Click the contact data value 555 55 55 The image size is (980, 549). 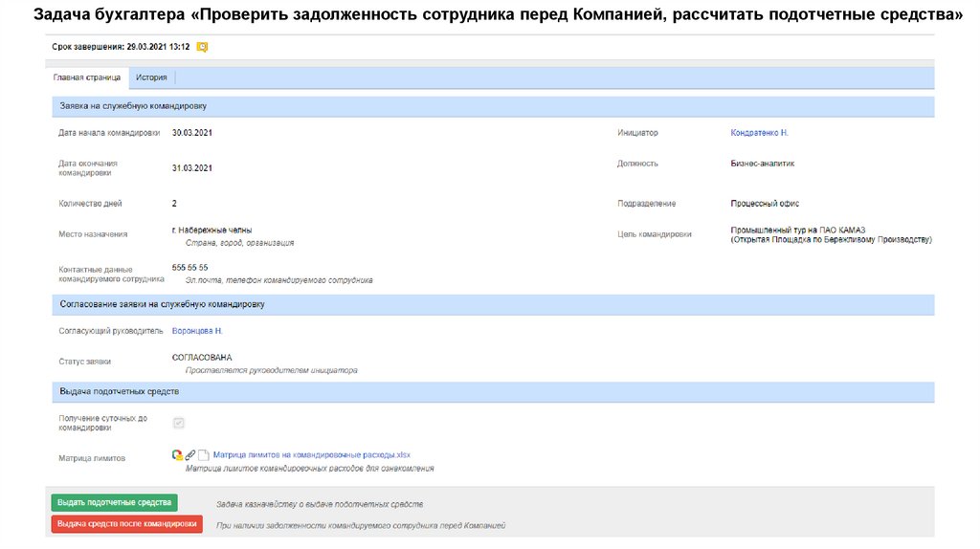point(189,268)
